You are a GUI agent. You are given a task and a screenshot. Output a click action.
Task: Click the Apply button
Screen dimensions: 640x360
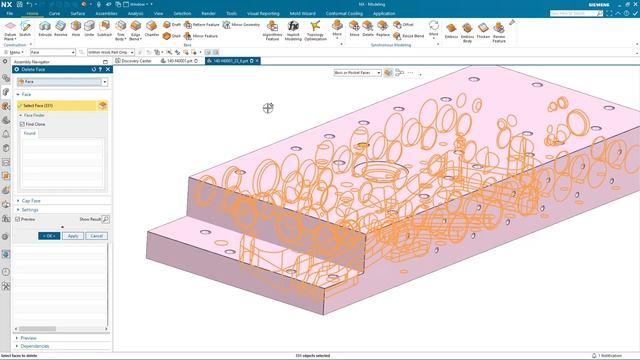coord(73,236)
